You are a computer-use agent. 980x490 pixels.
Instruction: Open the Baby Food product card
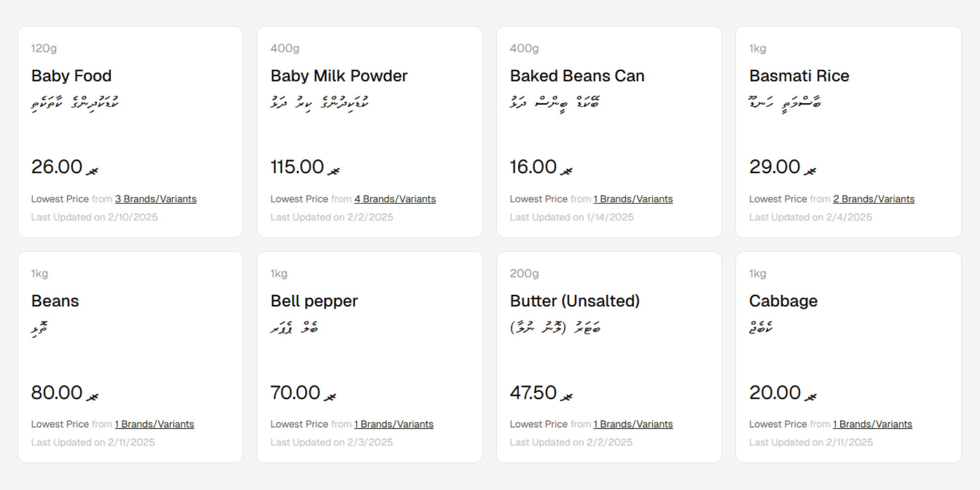[130, 132]
